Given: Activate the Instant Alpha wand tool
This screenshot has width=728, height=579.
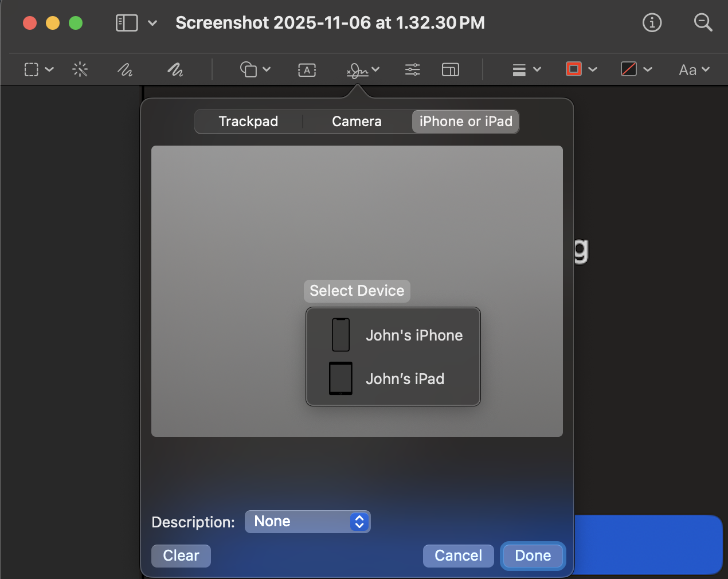Looking at the screenshot, I should [80, 70].
